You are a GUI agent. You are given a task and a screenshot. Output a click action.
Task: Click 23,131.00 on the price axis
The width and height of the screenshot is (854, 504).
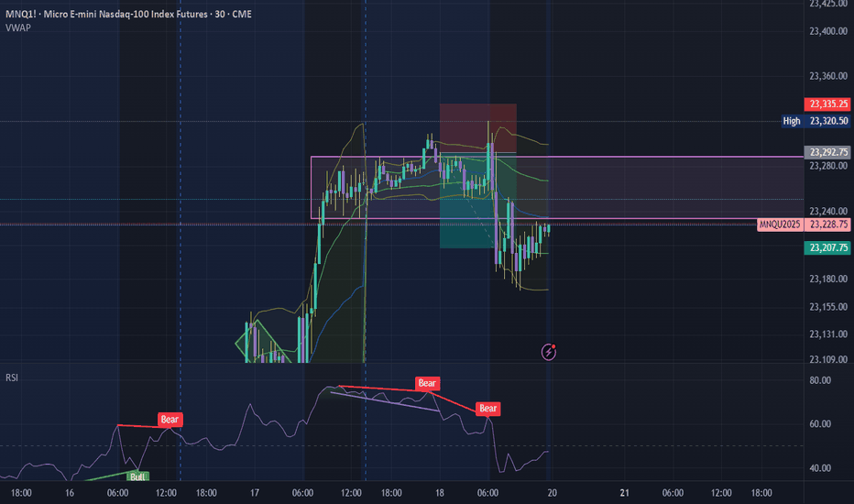click(x=827, y=334)
